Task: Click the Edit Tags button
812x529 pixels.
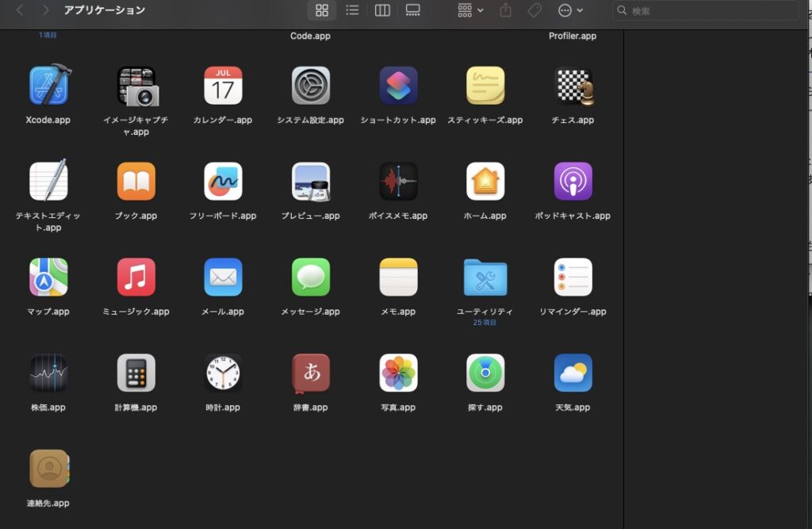Action: (x=535, y=10)
